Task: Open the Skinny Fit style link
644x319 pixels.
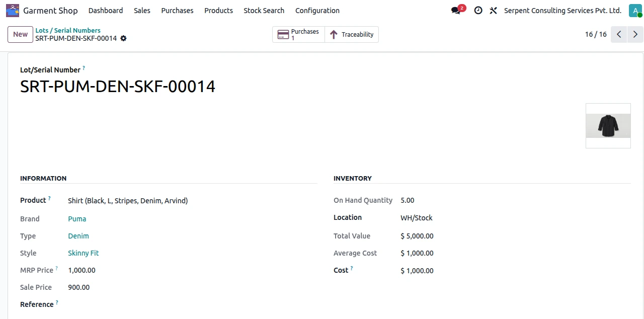Action: point(84,253)
